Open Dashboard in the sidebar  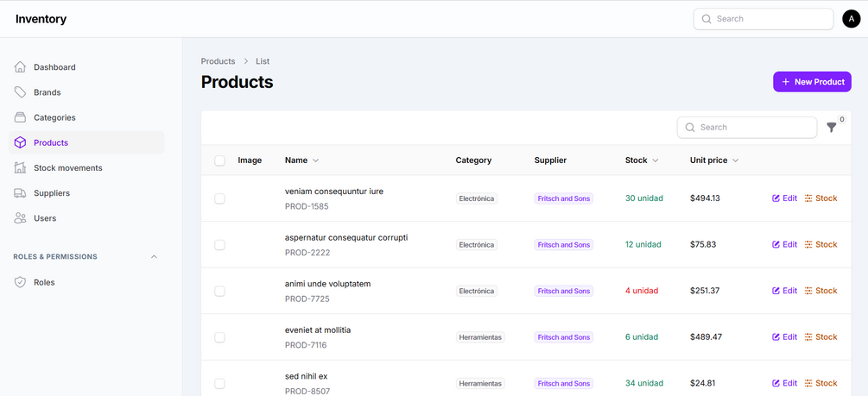pyautogui.click(x=86, y=67)
